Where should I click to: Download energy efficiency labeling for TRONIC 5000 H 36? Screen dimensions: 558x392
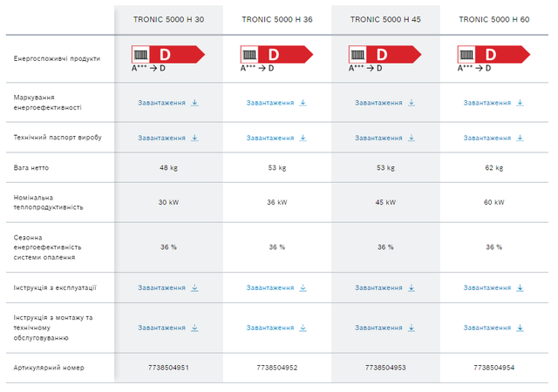tap(276, 103)
